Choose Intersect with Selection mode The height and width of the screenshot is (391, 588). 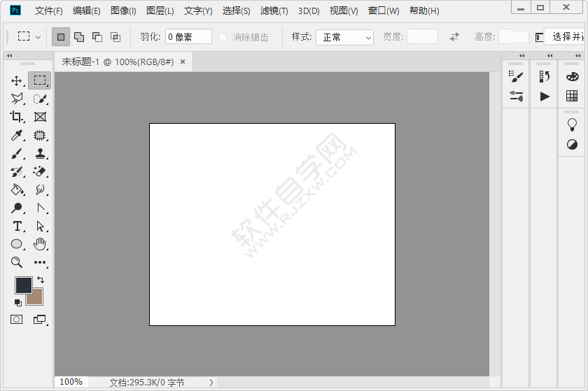[115, 37]
